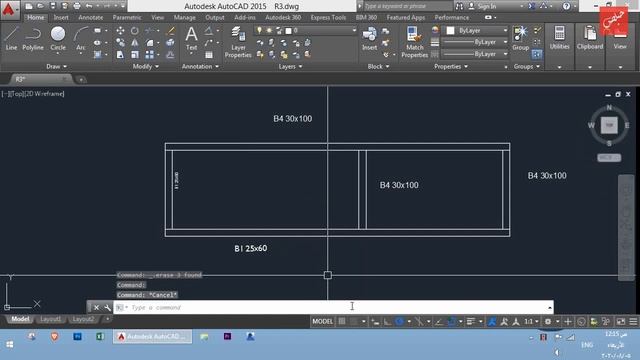Expand the Layers panel

(291, 66)
